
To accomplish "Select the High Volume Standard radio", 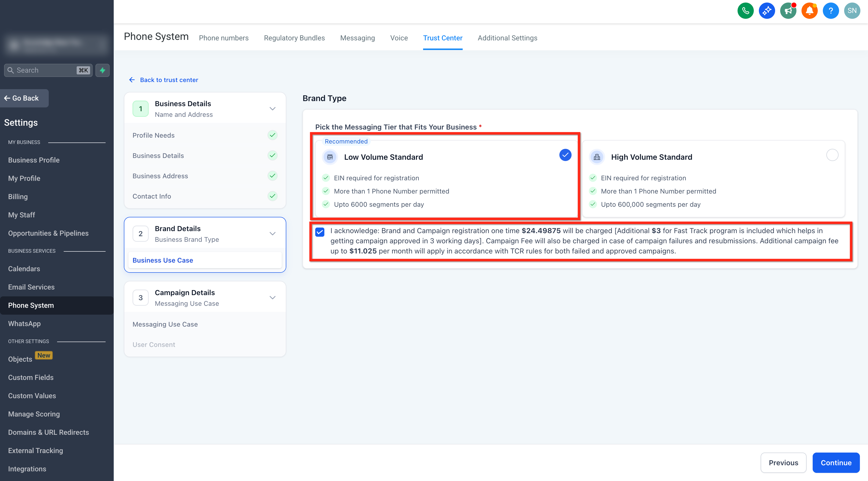I will [832, 155].
